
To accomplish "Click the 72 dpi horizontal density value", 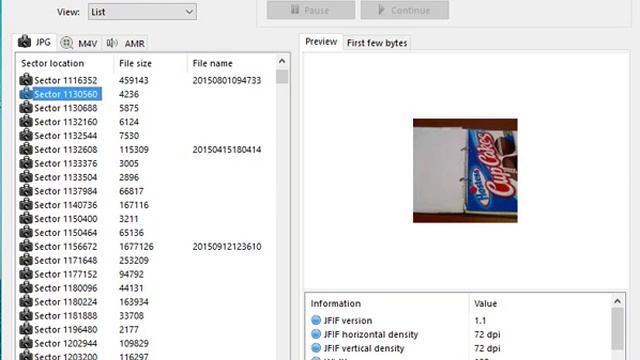I will (487, 334).
